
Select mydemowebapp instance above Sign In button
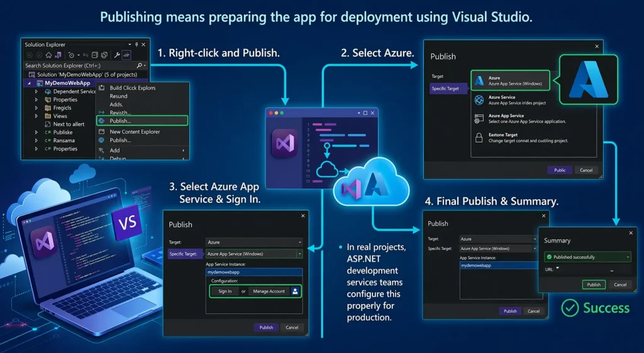click(254, 272)
